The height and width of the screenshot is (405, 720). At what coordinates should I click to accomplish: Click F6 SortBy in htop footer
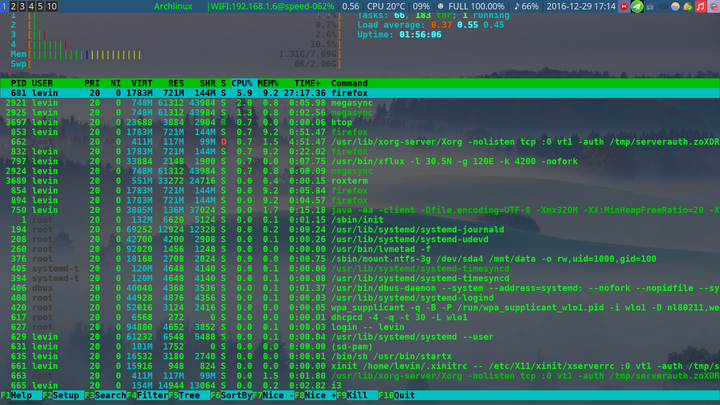tap(231, 395)
